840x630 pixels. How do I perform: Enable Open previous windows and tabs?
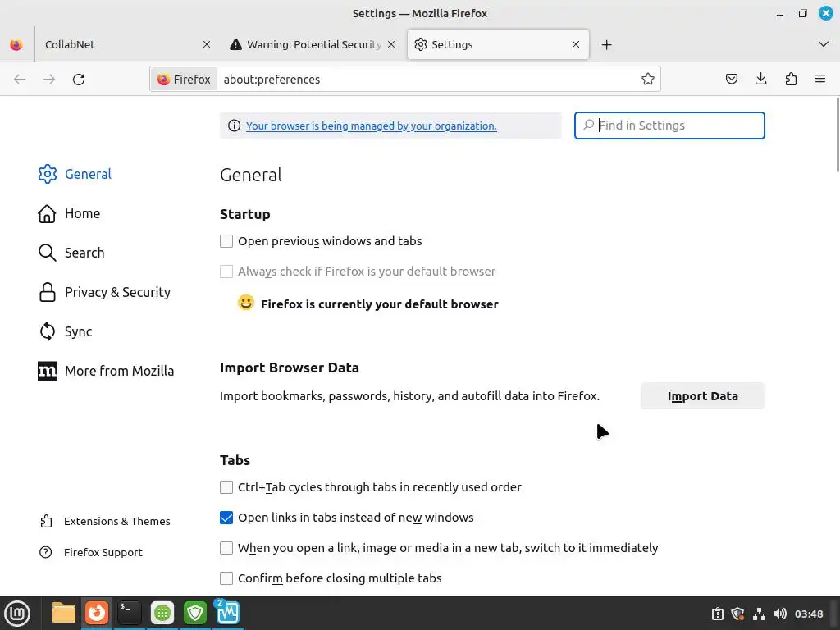pyautogui.click(x=226, y=241)
